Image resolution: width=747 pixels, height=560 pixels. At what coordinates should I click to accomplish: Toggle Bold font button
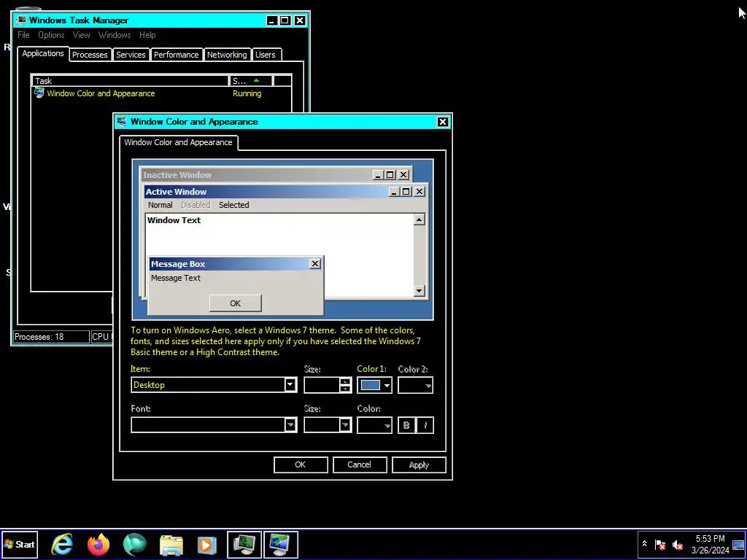(406, 425)
